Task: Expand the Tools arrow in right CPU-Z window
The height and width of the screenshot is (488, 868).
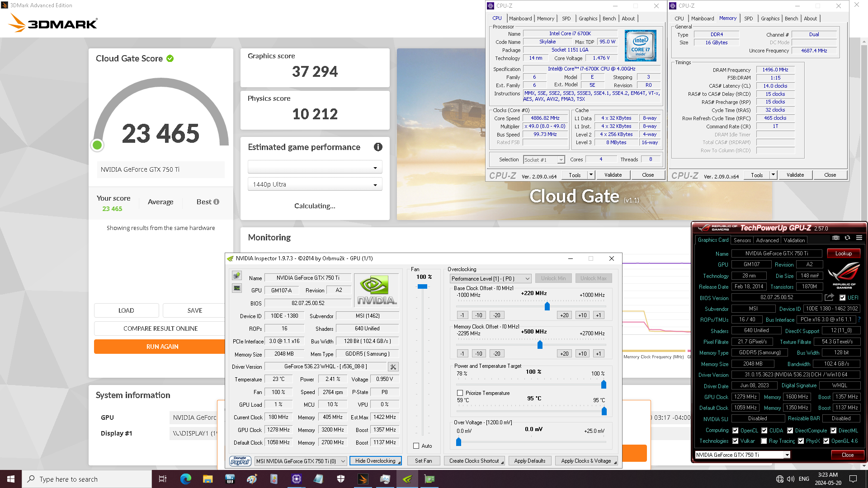Action: pos(773,175)
